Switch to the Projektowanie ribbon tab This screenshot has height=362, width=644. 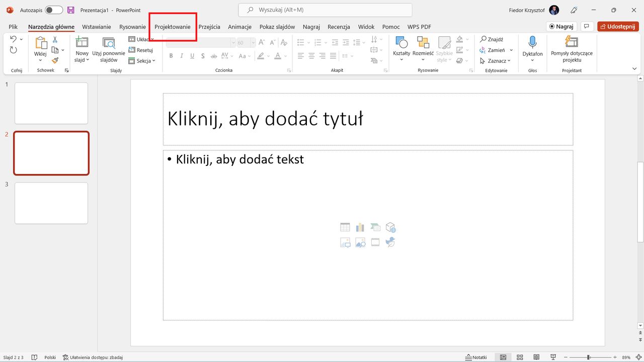pos(173,27)
